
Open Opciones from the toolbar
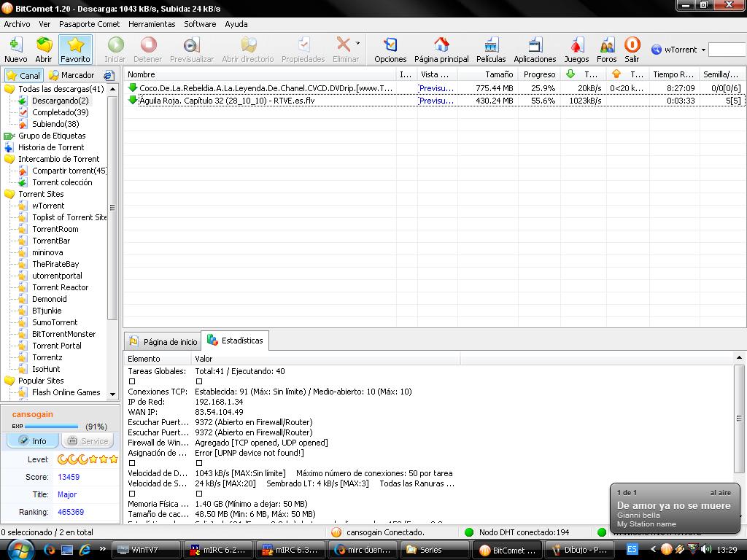390,49
